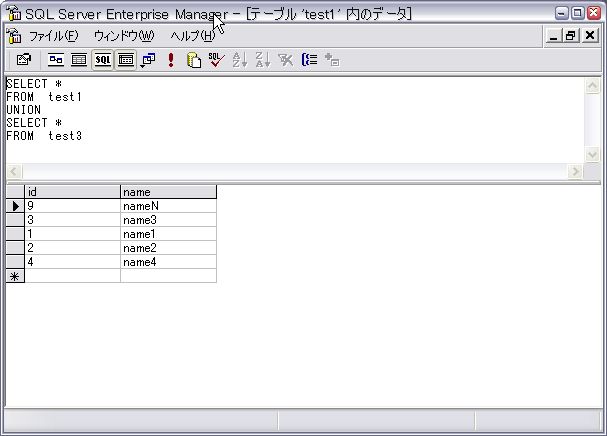Image resolution: width=607 pixels, height=436 pixels.
Task: Click the Group By toolbar icon
Action: [309, 60]
